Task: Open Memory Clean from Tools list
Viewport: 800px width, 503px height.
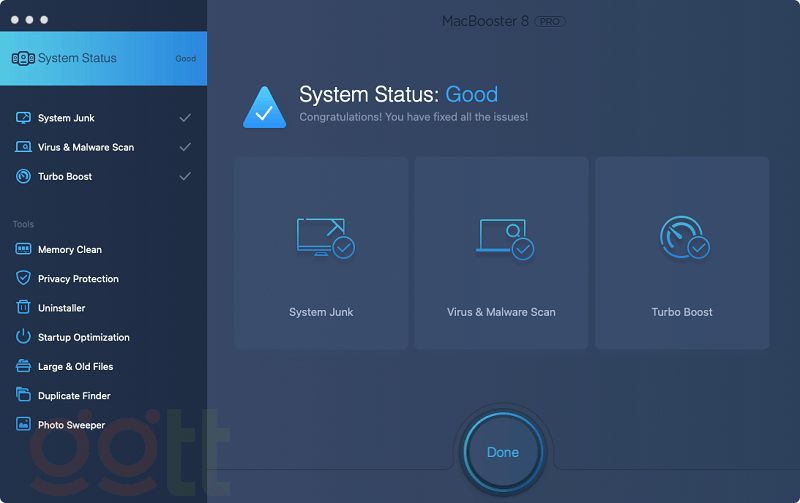Action: (x=70, y=249)
